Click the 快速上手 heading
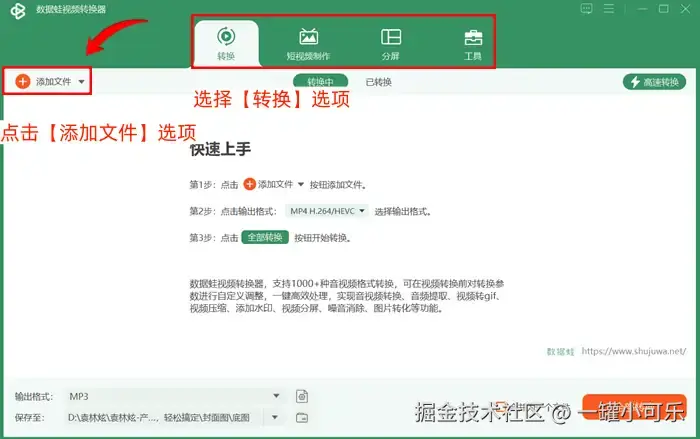The image size is (700, 439). coord(220,149)
